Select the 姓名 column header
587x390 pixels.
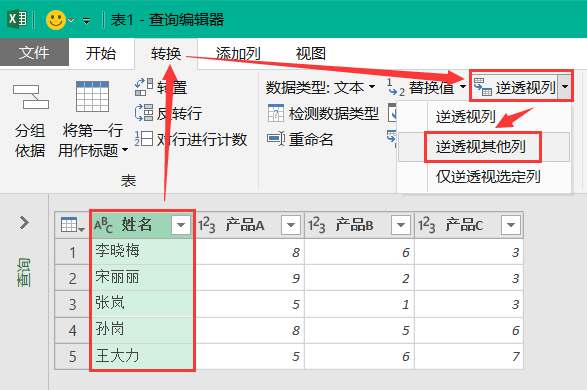coord(142,225)
